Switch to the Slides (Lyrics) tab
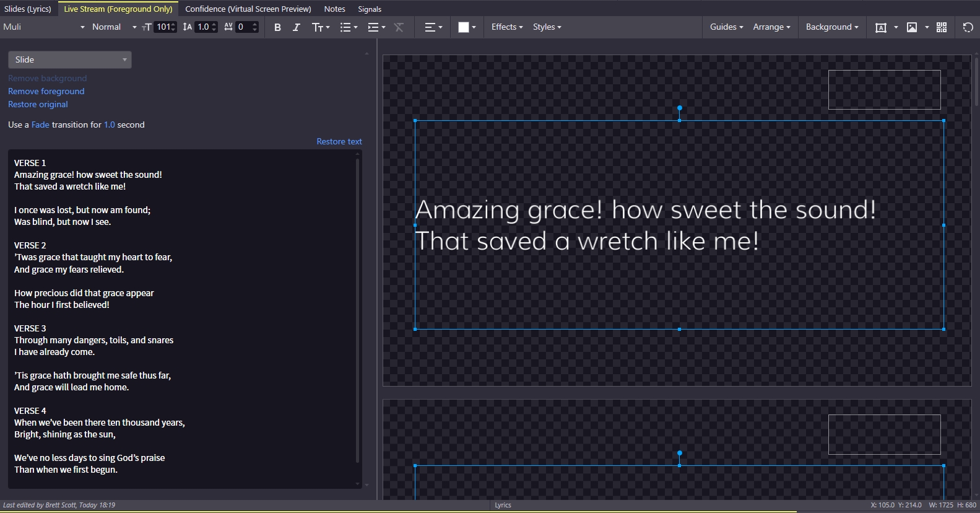980x513 pixels. (28, 9)
